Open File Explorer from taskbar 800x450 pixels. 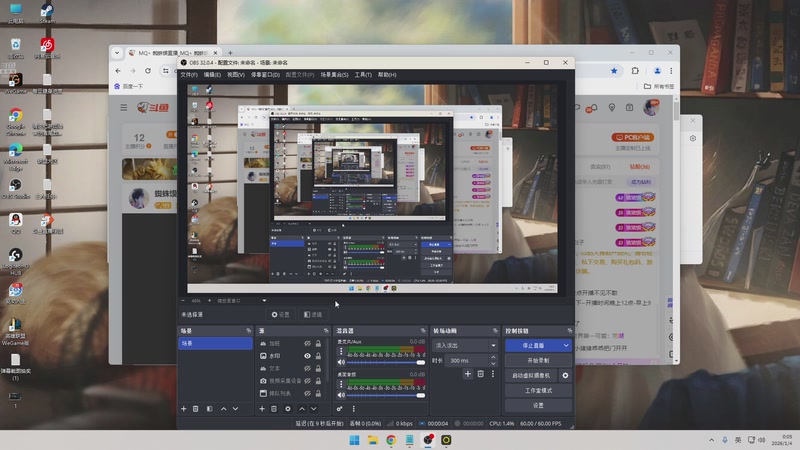(372, 440)
